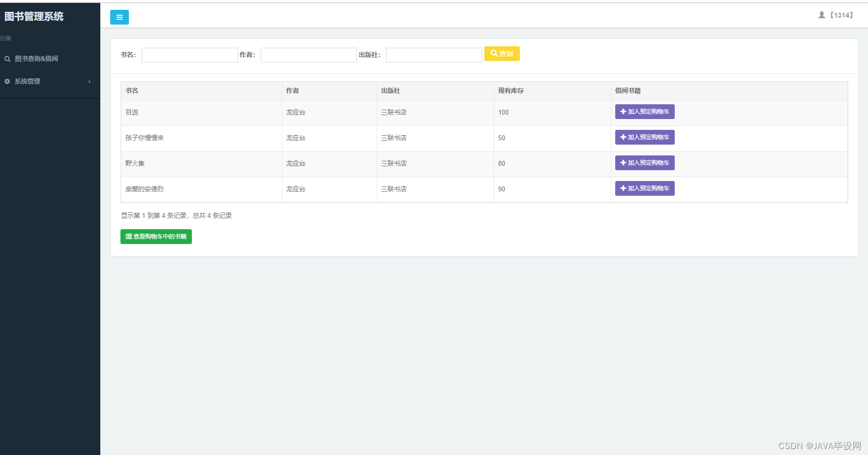Add 孩子你慢慢来 to the reservation cart
The width and height of the screenshot is (868, 455).
(x=644, y=137)
